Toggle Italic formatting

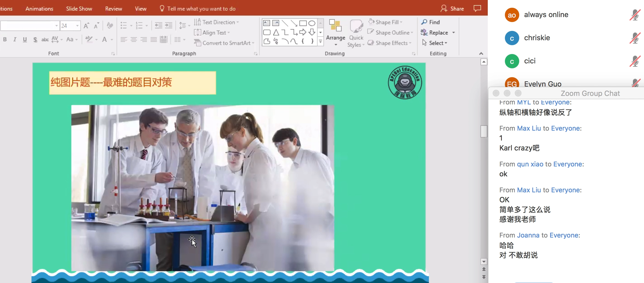tap(15, 39)
